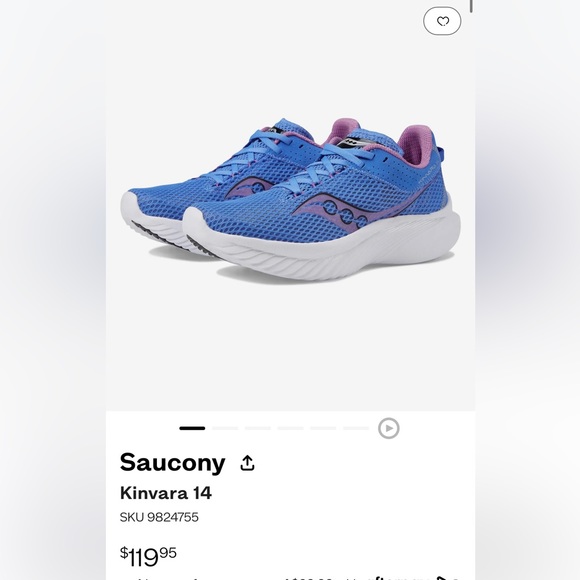Play the product video
Screen dimensions: 580x580
(x=388, y=428)
